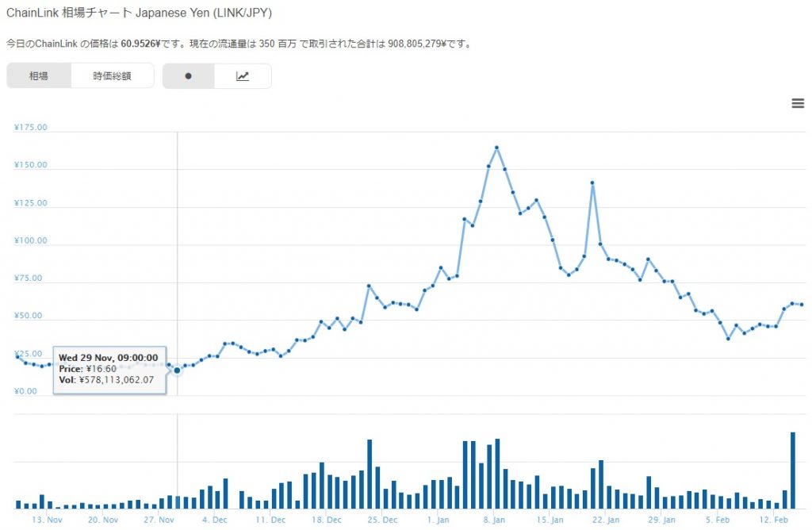
Task: Click the 24 Dec tall volume bar
Action: click(x=370, y=474)
